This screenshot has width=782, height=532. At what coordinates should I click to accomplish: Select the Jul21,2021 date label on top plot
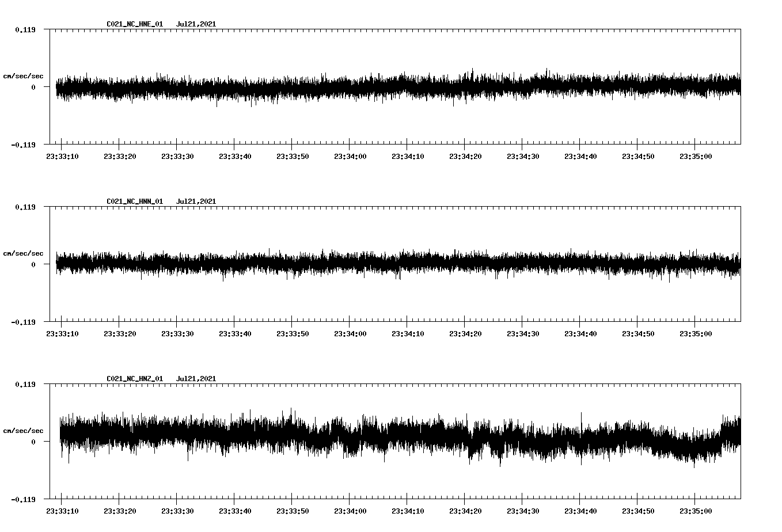point(197,24)
